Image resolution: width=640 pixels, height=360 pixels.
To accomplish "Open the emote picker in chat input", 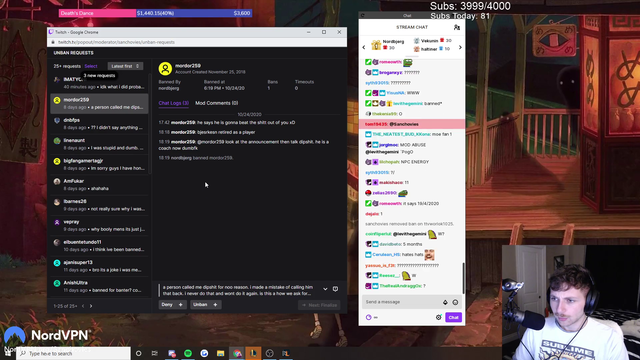I will (x=455, y=302).
